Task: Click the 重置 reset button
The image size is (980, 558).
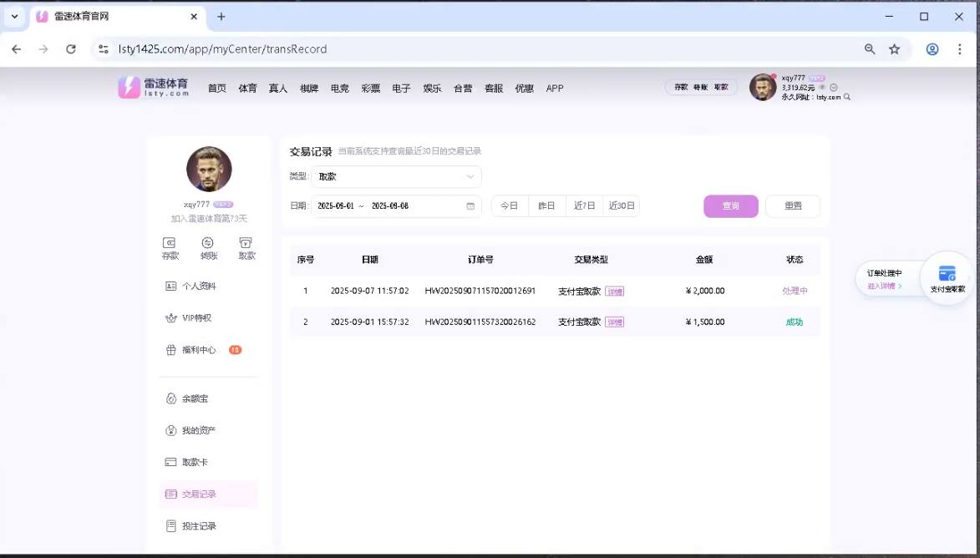Action: click(x=792, y=206)
